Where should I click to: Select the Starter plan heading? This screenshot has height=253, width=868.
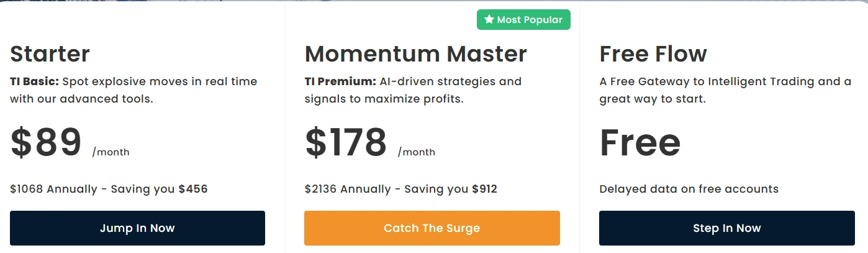pos(50,54)
